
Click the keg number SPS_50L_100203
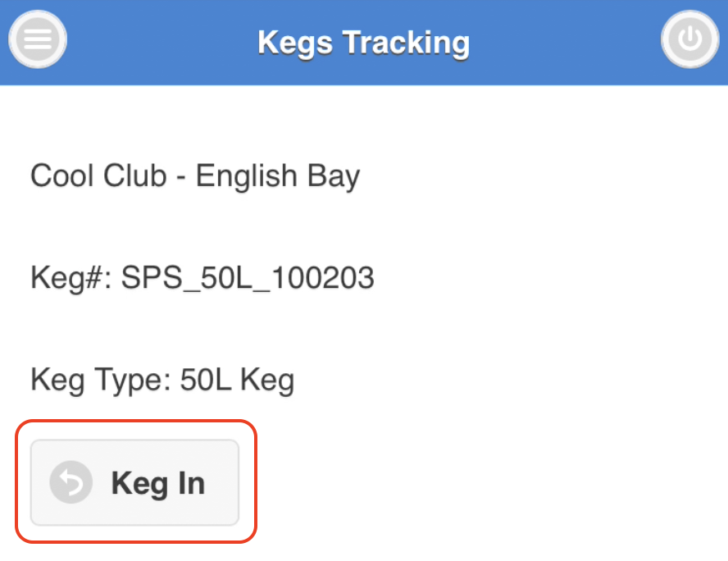(x=248, y=279)
